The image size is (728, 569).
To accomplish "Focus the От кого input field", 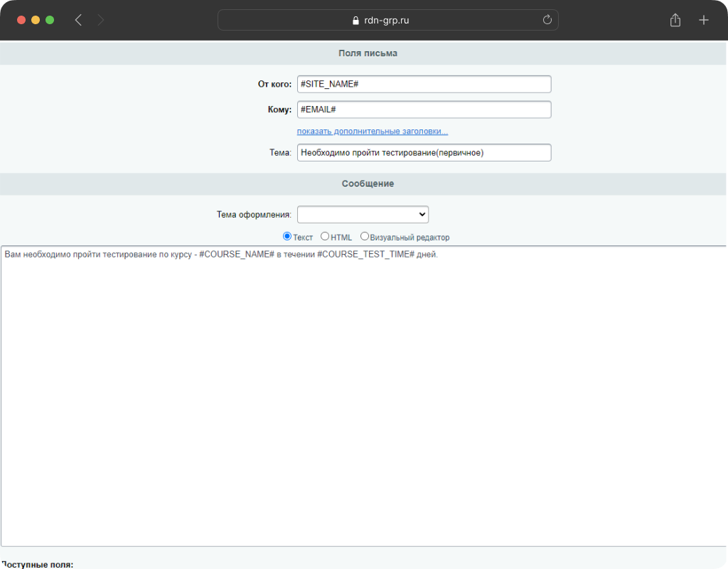I will (x=424, y=84).
